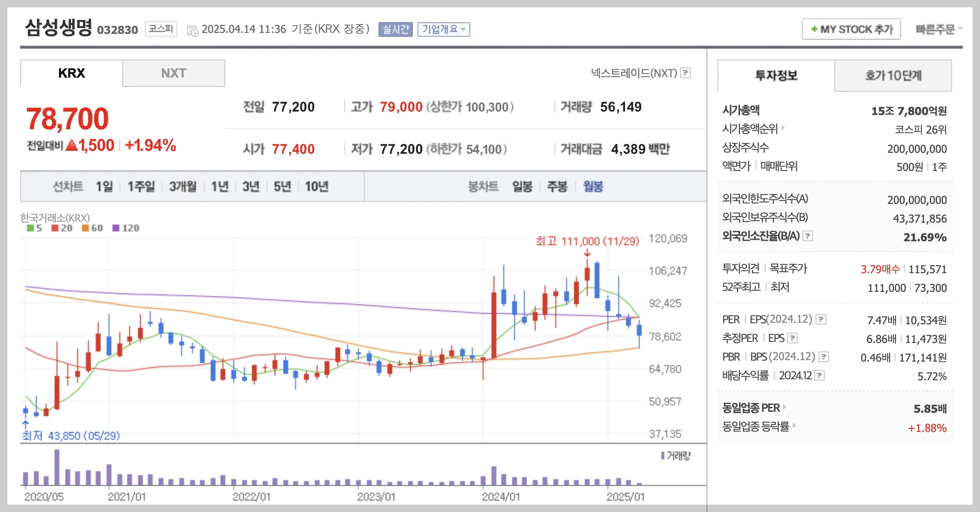This screenshot has height=512, width=980.
Task: Click 한국거래소(KRX) chart label
Action: (55, 218)
